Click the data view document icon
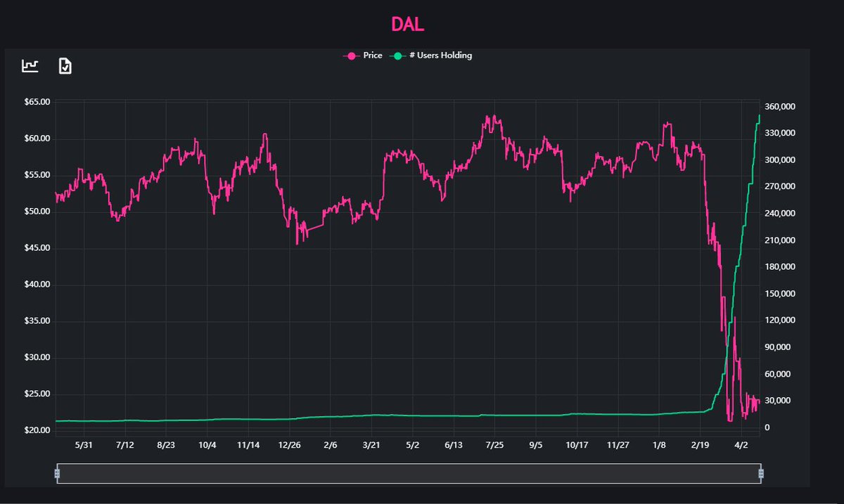This screenshot has height=504, width=844. (x=65, y=66)
